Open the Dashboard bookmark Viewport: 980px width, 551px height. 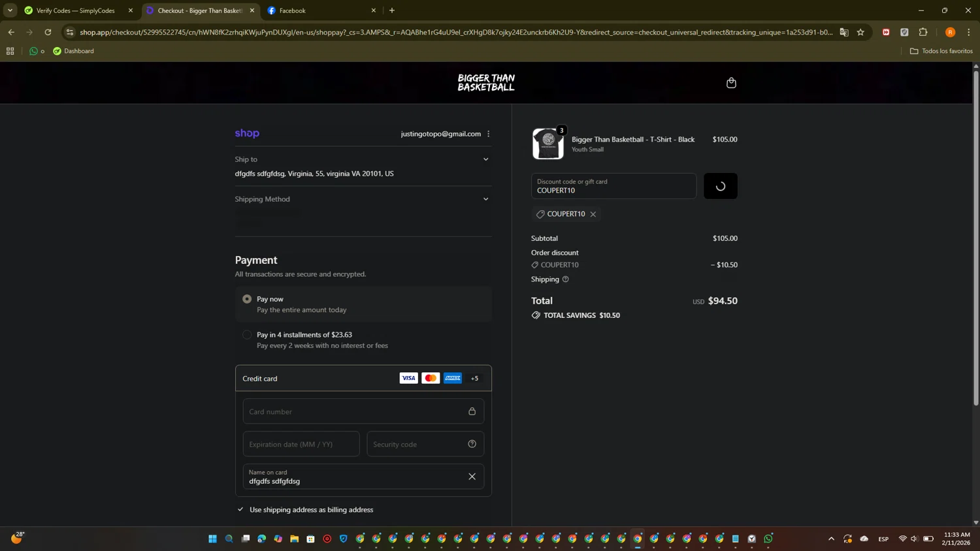click(73, 51)
